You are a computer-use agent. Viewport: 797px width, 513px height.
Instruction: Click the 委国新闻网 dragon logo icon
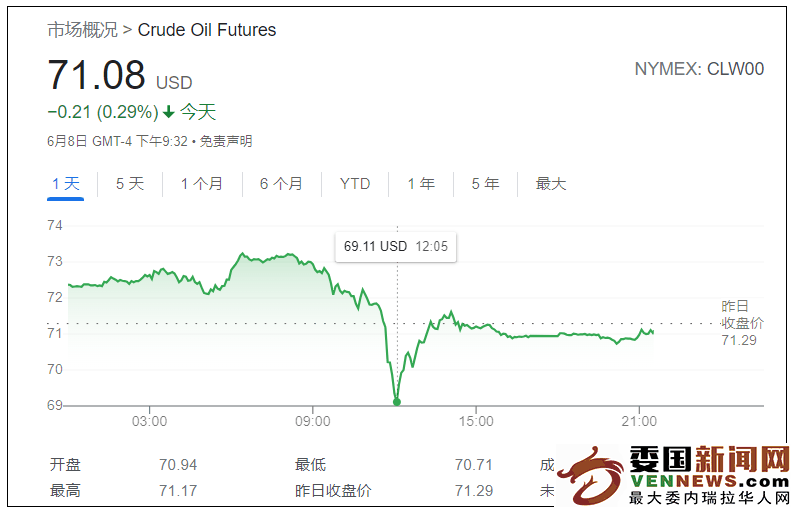coord(591,475)
